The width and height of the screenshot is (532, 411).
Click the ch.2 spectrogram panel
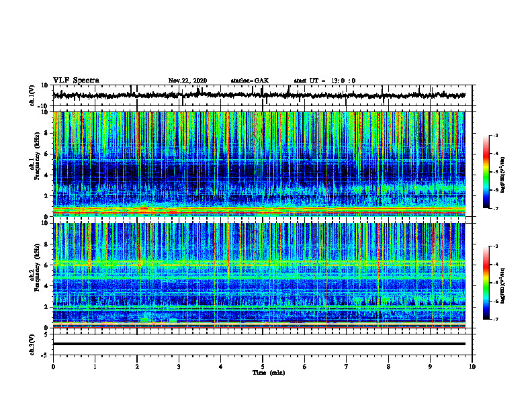click(x=259, y=275)
